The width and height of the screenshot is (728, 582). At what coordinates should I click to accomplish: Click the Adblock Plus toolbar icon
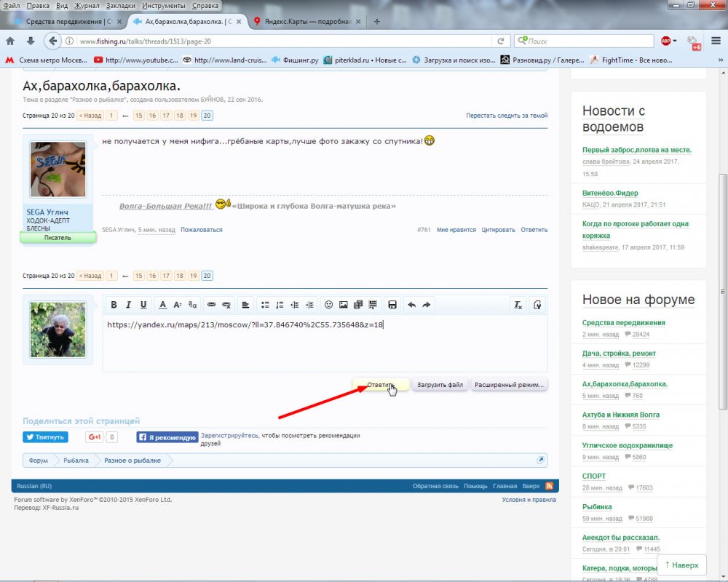click(666, 41)
